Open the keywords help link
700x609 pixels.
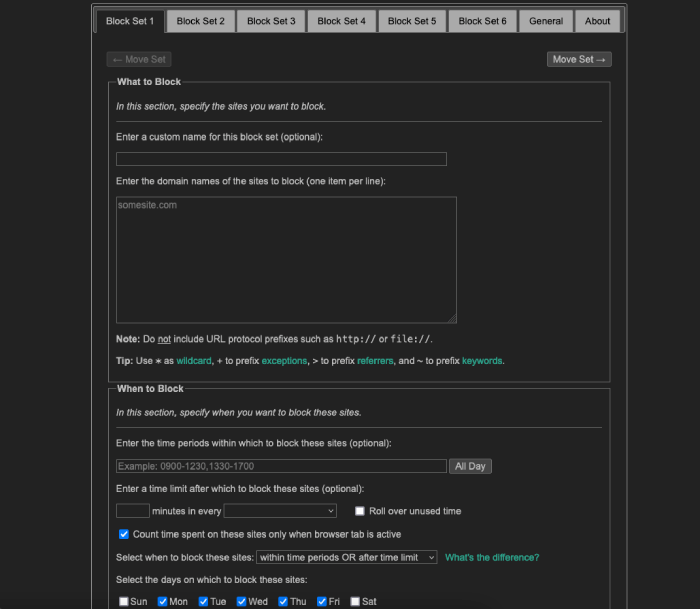tap(482, 361)
